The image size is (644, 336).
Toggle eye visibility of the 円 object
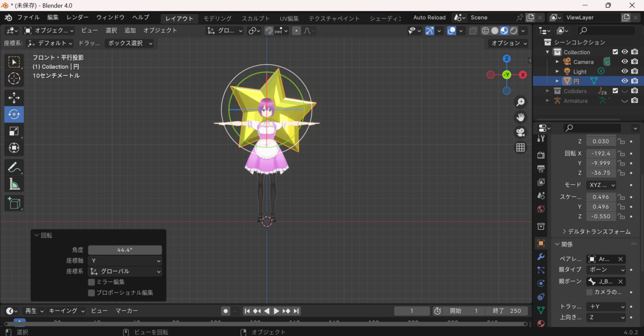point(625,81)
